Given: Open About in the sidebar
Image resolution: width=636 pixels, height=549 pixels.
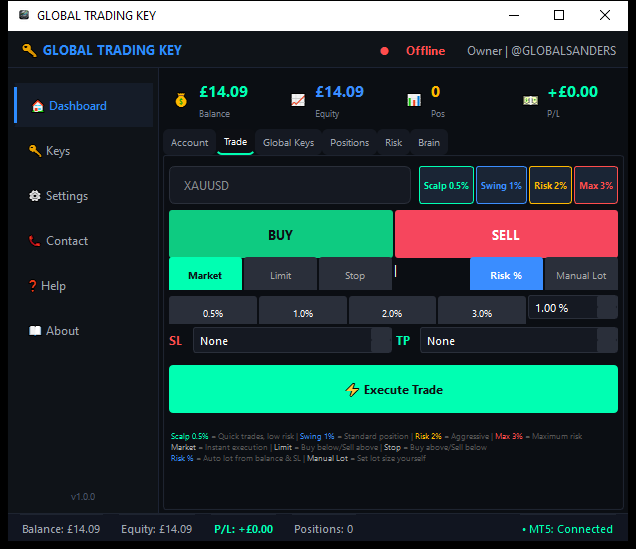Looking at the screenshot, I should [84, 331].
